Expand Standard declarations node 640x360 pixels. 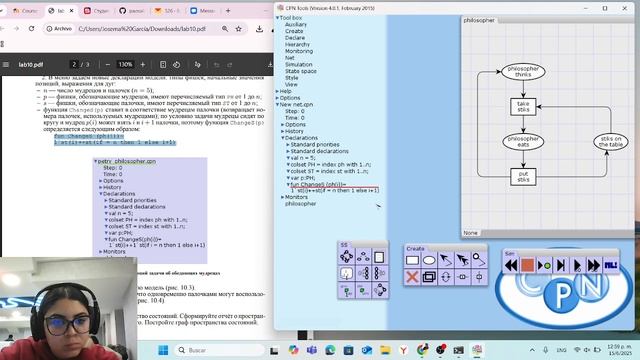tap(288, 151)
